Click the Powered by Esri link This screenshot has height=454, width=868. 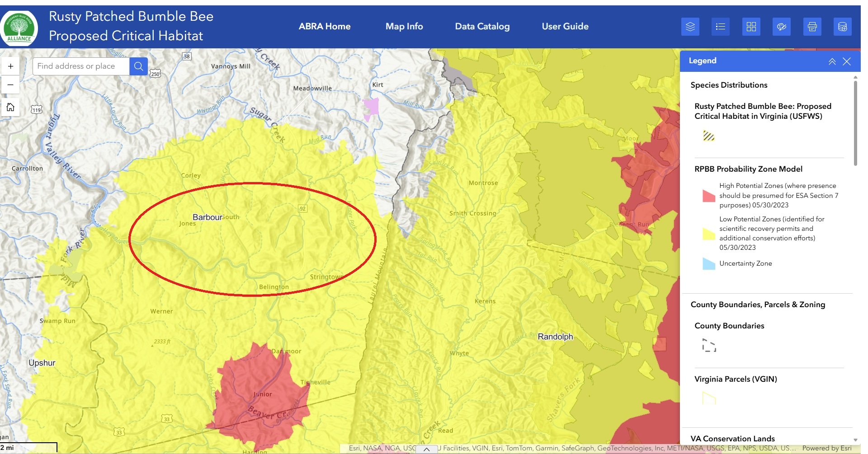tap(827, 448)
